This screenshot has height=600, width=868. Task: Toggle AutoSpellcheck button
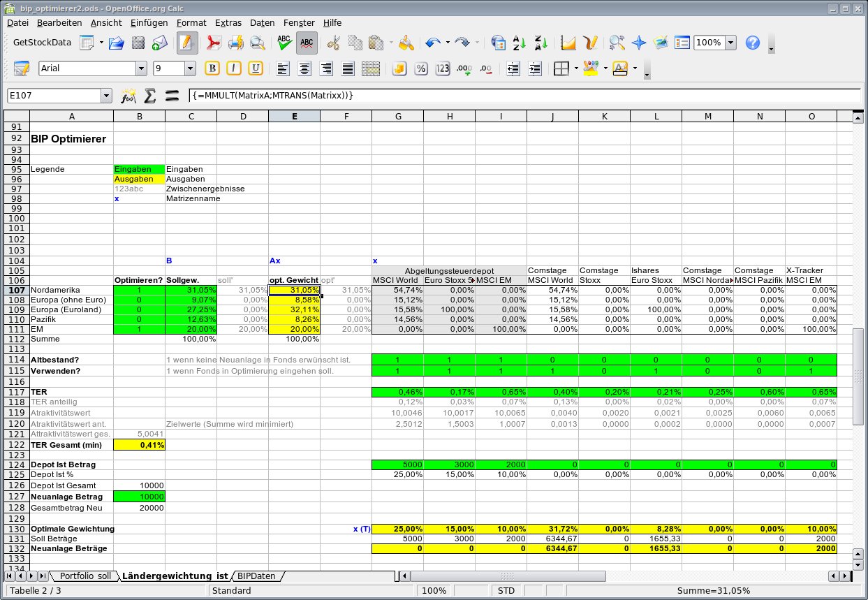[x=306, y=43]
